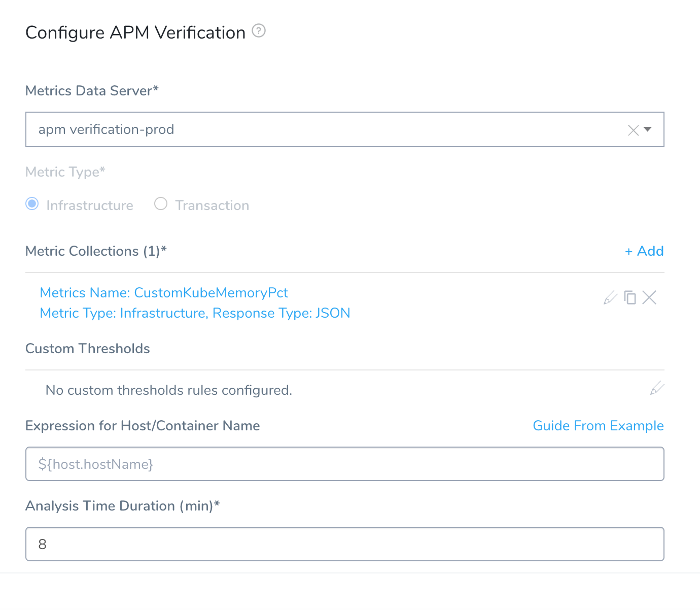Image resolution: width=700 pixels, height=610 pixels.
Task: Click the Configure APM Verification title
Action: tap(135, 32)
